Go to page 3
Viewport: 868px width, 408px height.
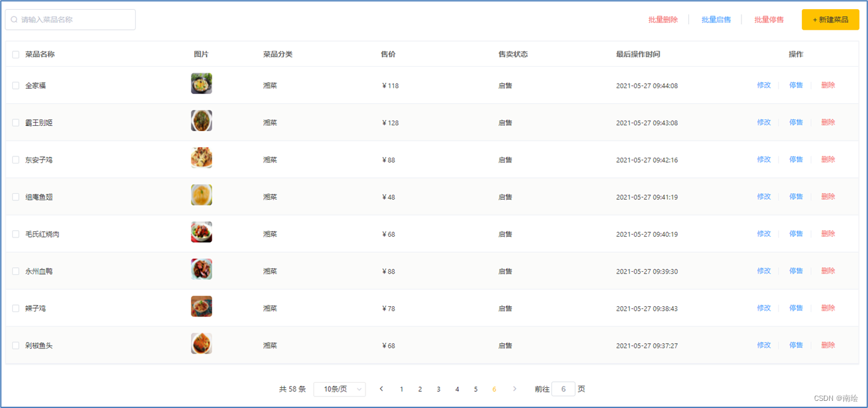click(x=438, y=389)
